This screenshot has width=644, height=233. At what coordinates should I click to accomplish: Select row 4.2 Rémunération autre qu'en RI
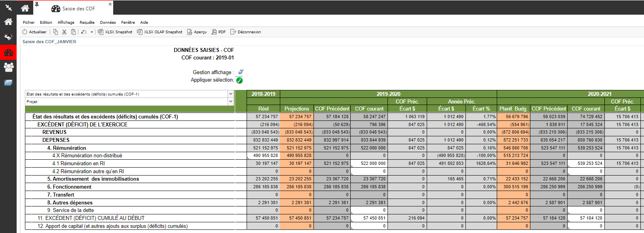pyautogui.click(x=88, y=171)
